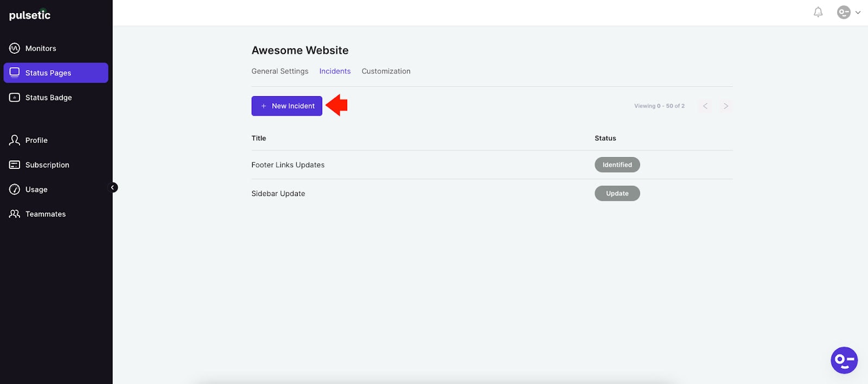
Task: Open Status Pages section
Action: 56,73
